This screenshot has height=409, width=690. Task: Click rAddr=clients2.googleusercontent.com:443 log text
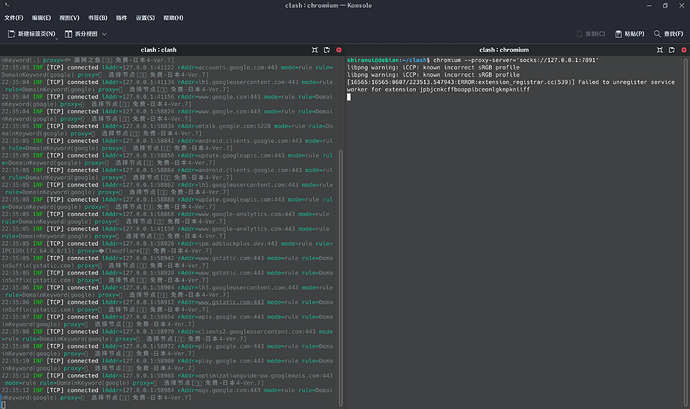coord(246,332)
